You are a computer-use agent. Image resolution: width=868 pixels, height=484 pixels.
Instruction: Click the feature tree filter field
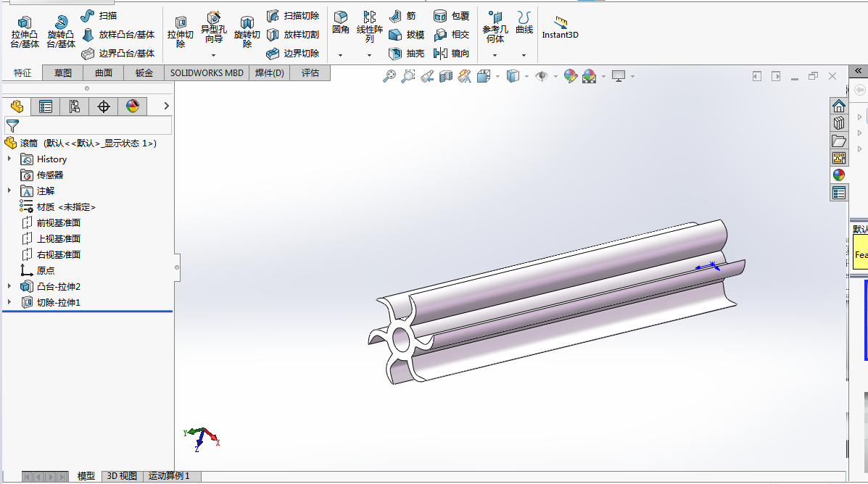(88, 125)
